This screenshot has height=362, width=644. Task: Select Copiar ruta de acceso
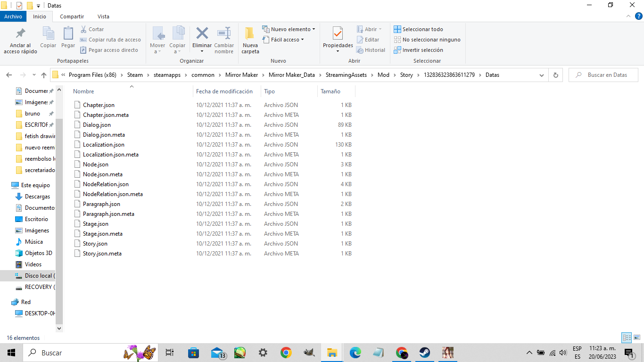click(110, 40)
